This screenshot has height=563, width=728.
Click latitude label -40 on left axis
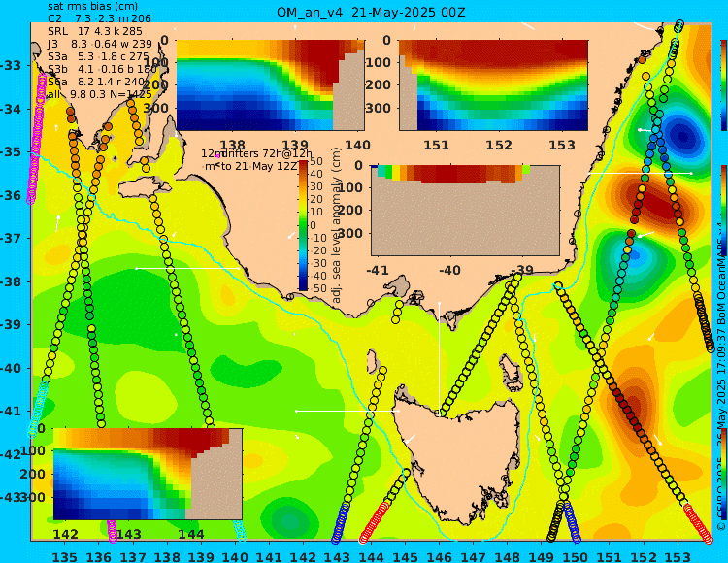(x=9, y=368)
